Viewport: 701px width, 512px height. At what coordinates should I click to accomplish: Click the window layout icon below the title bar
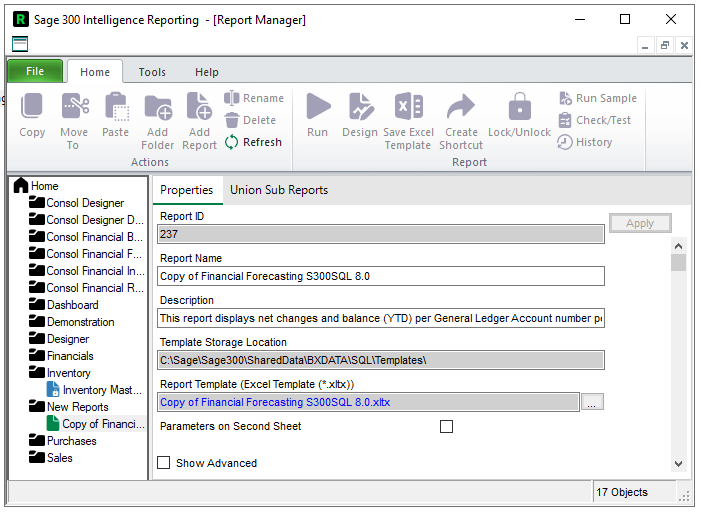pyautogui.click(x=20, y=44)
